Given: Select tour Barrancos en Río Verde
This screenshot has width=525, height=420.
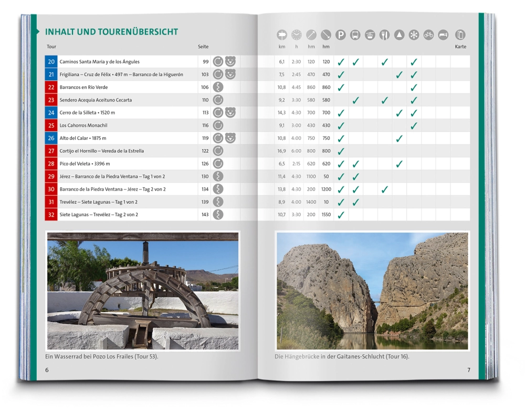Looking at the screenshot, I should [83, 87].
